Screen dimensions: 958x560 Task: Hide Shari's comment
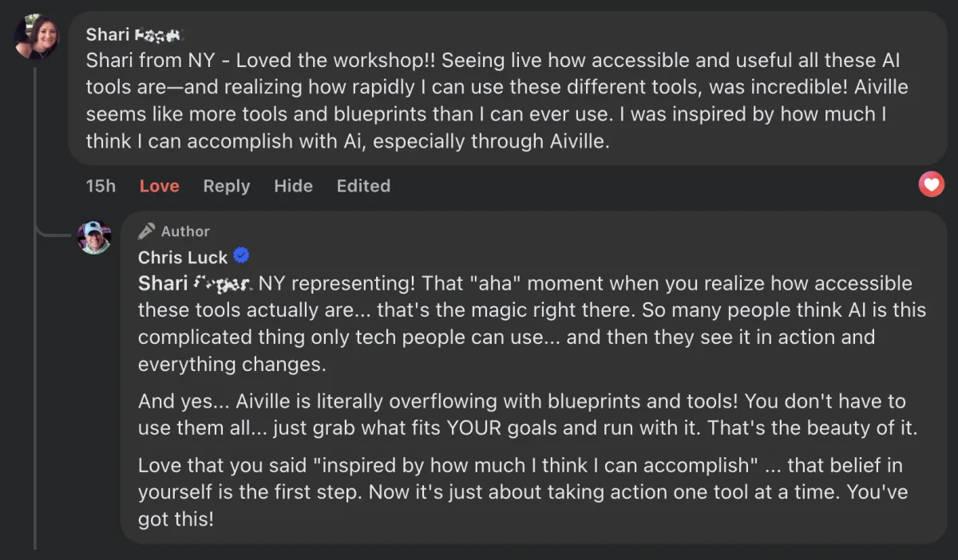(293, 186)
